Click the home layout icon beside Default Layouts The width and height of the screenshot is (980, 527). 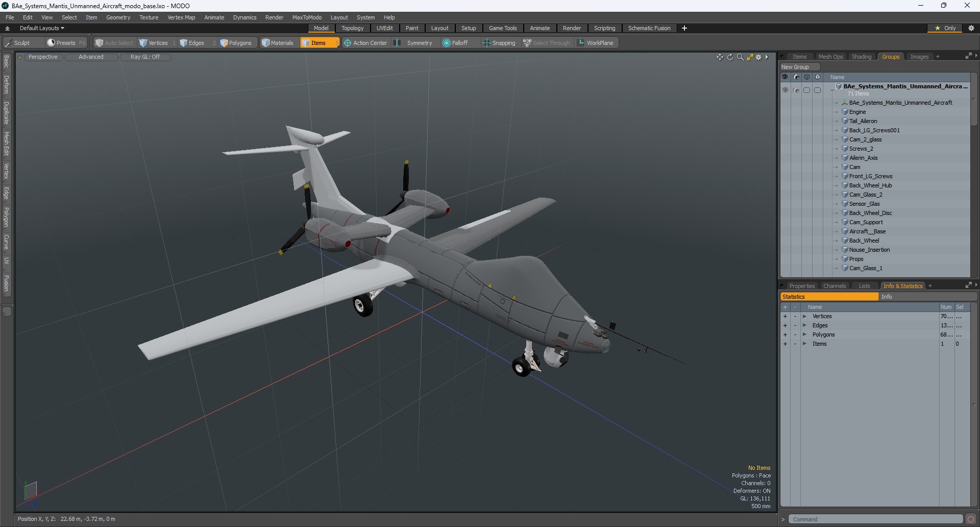tap(8, 28)
